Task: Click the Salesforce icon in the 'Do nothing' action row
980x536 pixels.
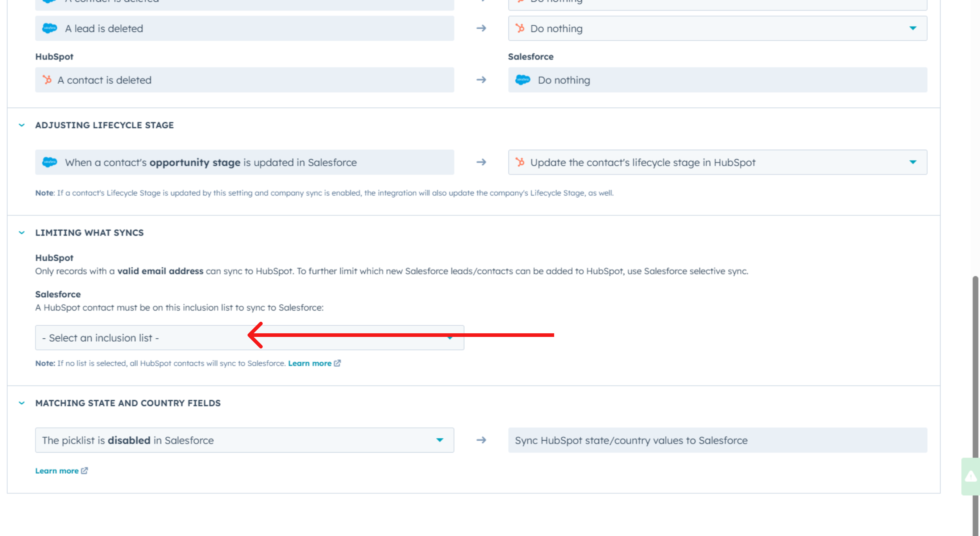Action: click(x=523, y=80)
